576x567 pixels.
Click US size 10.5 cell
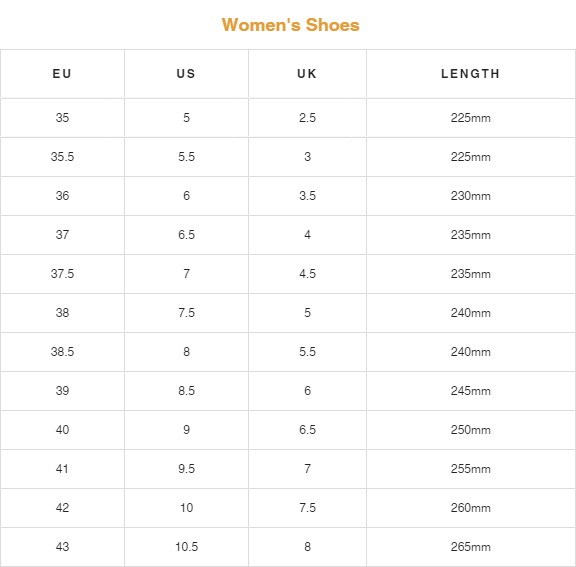tap(186, 547)
